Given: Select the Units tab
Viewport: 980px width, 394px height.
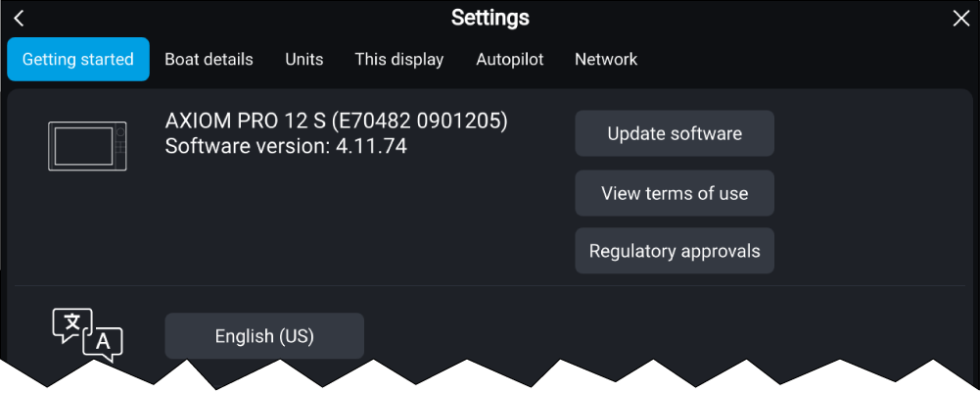Looking at the screenshot, I should click(304, 59).
